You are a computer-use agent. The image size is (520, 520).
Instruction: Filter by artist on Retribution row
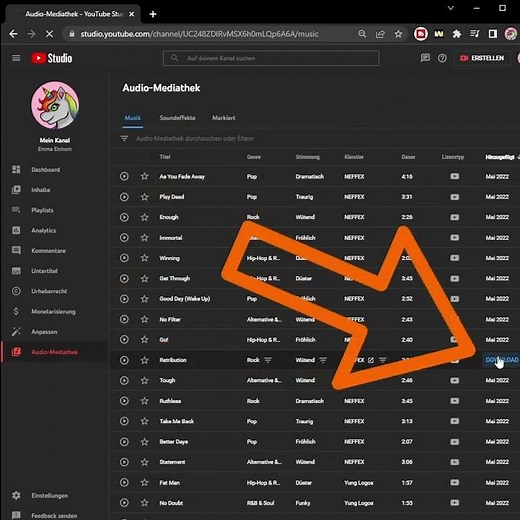coord(382,360)
